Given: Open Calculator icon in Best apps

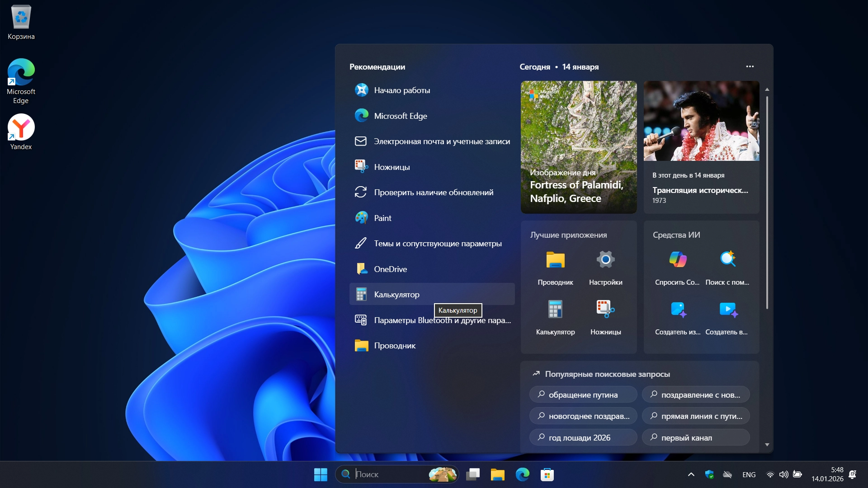Looking at the screenshot, I should 555,310.
